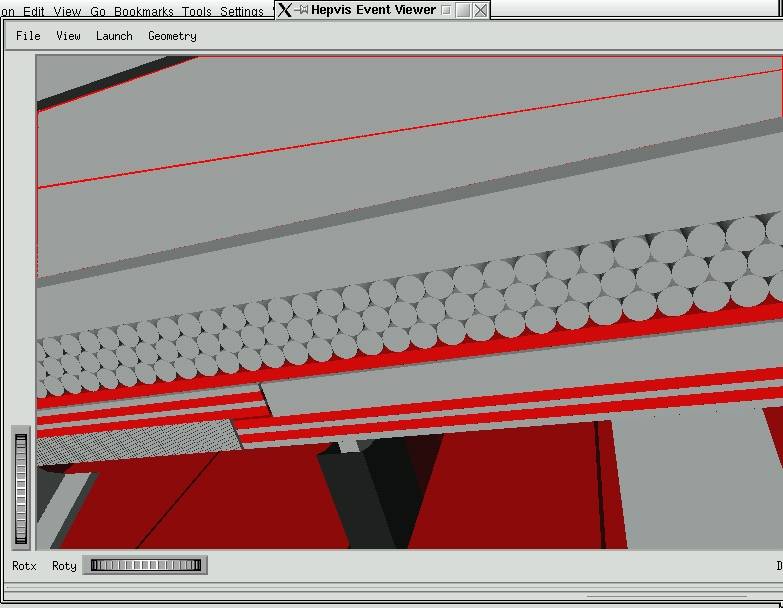Click the Rotx label
The height and width of the screenshot is (608, 783).
pyautogui.click(x=24, y=566)
